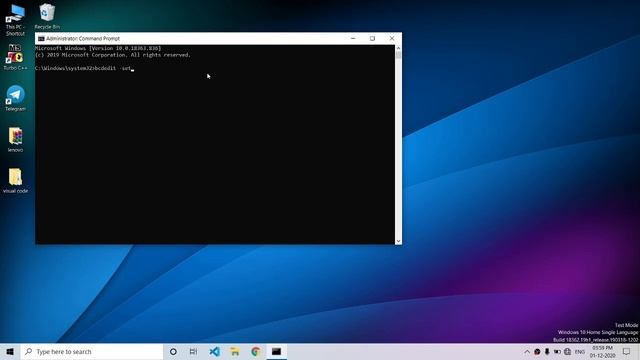
Task: Click the bcdedit command line text
Action: click(x=84, y=68)
